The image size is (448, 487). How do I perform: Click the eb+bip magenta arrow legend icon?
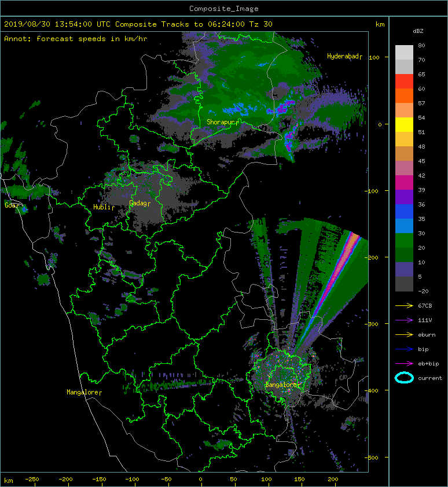pos(404,364)
